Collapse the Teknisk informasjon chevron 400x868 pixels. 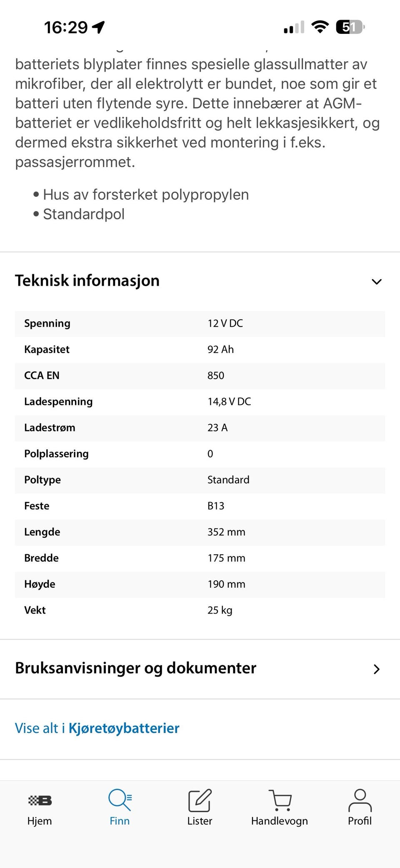376,282
